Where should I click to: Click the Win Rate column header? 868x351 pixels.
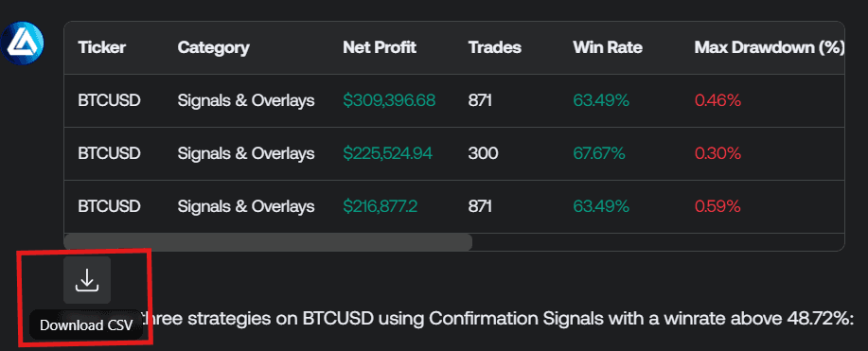pyautogui.click(x=608, y=47)
